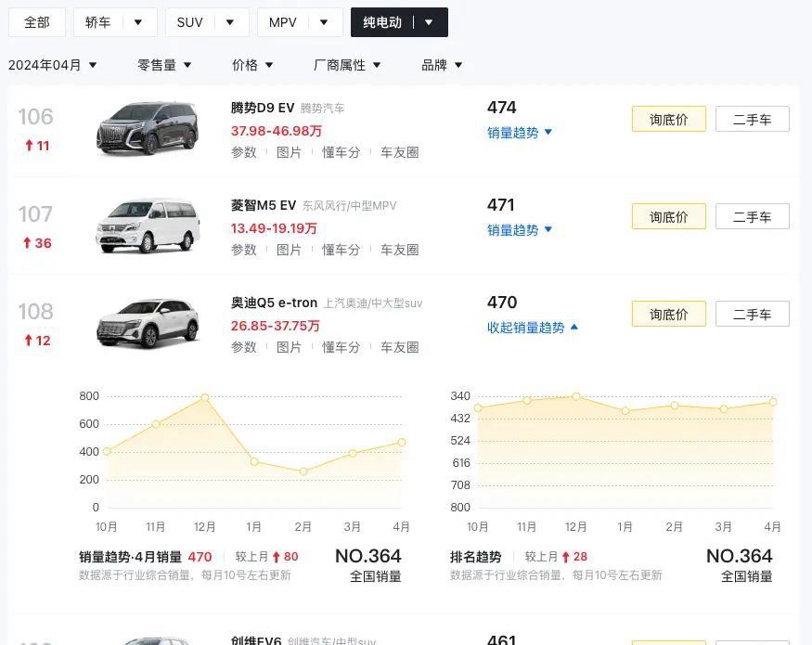Click the rank number 106

(36, 117)
